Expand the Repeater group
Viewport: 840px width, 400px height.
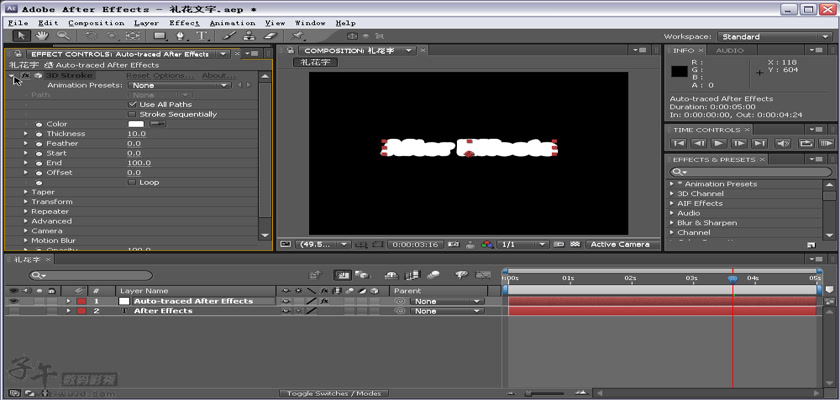pos(25,211)
